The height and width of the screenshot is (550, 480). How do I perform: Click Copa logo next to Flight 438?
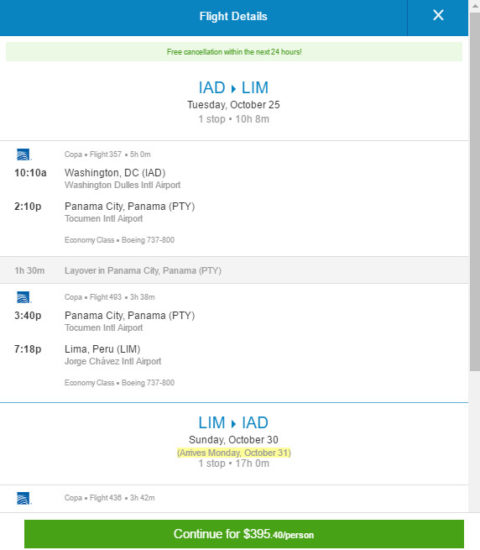24,498
